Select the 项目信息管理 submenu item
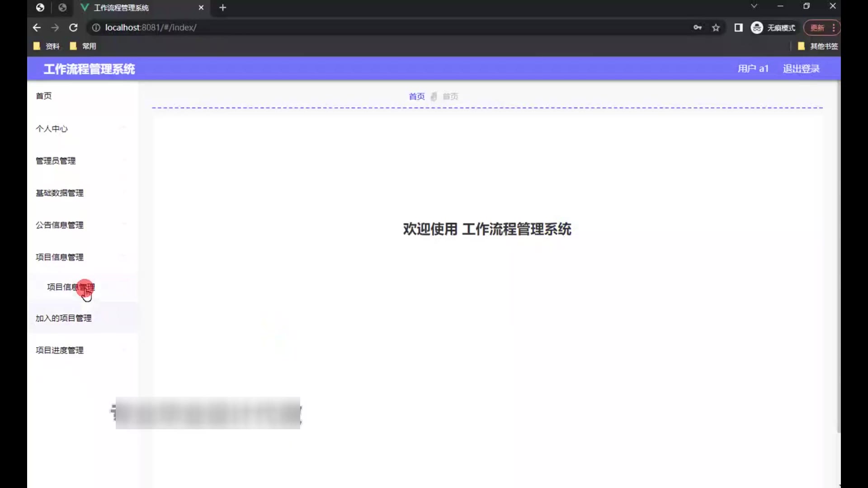Screen dimensions: 868x488 (x=71, y=287)
